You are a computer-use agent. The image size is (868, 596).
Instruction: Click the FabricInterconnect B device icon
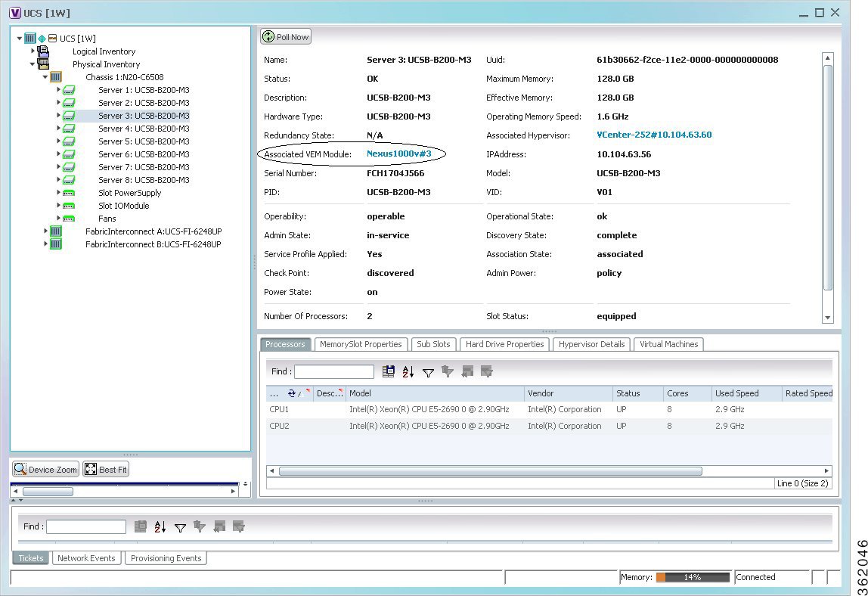point(56,244)
